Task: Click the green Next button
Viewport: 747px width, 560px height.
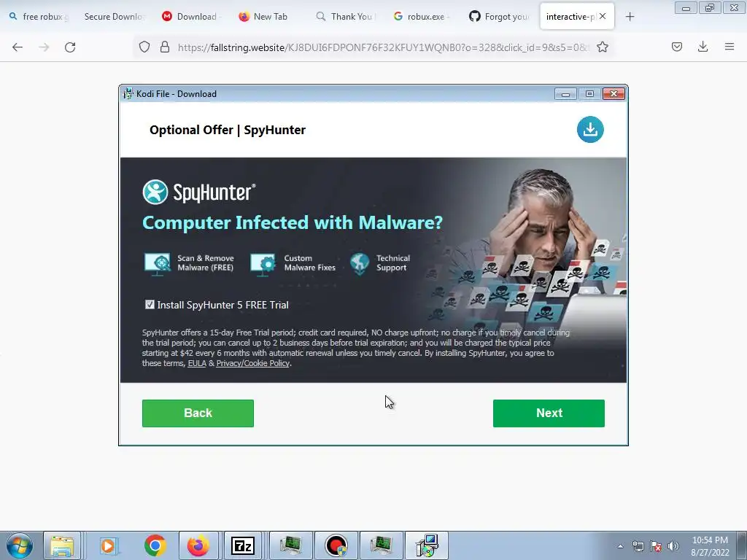Action: click(549, 413)
